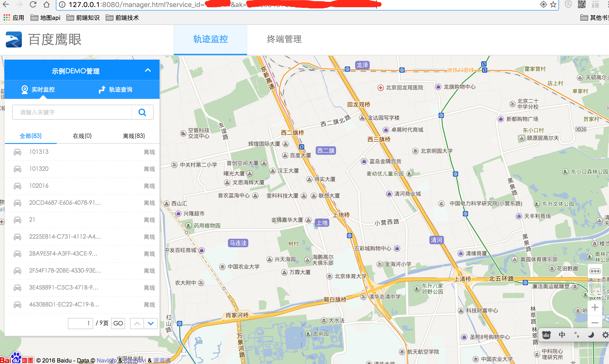Filter list by 离线(83)
Image resolution: width=609 pixels, height=364 pixels.
tap(134, 136)
